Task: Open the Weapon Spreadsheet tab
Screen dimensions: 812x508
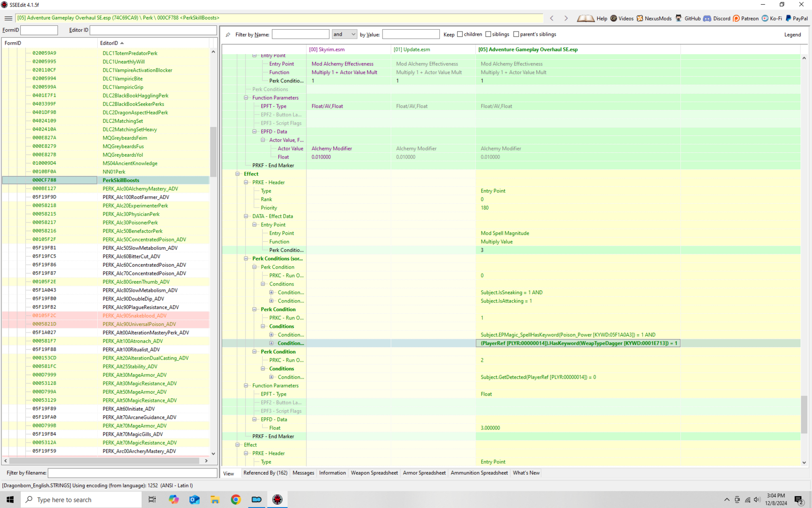Action: (x=374, y=473)
